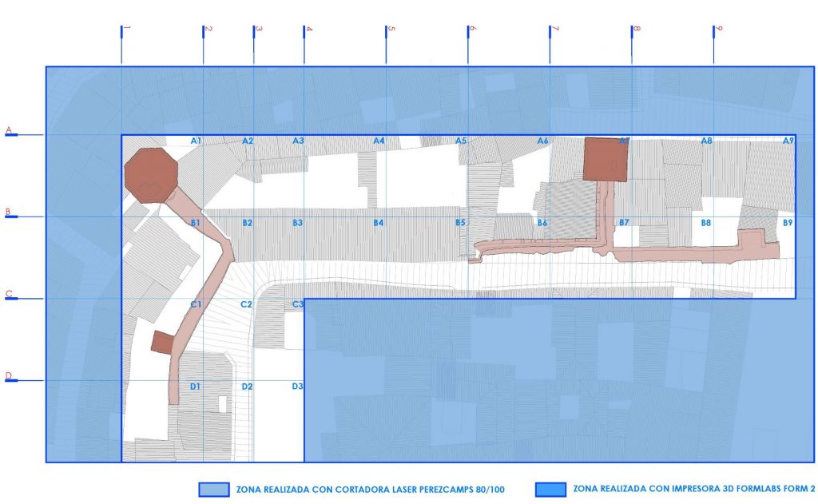Click the large brown square near A7
This screenshot has width=818, height=504.
(606, 159)
